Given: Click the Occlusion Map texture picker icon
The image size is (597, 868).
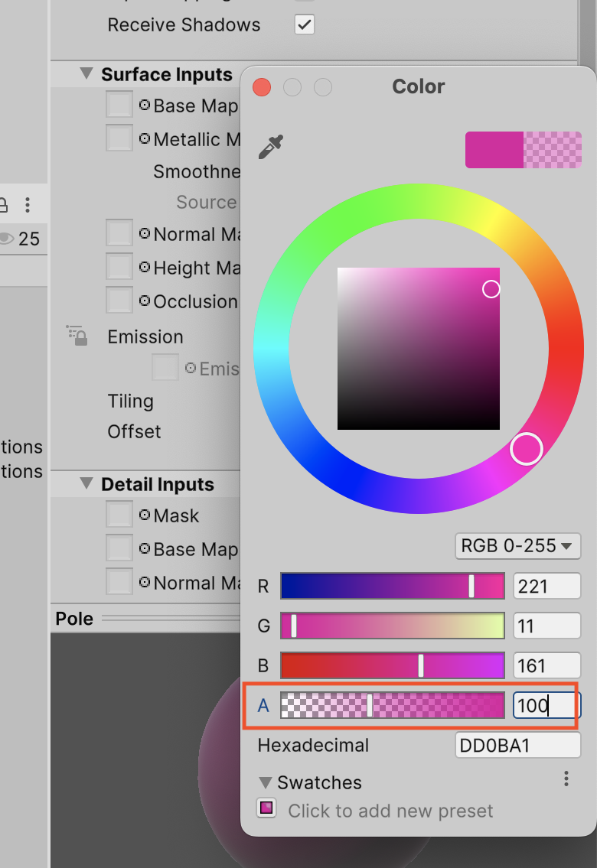Looking at the screenshot, I should tap(144, 301).
